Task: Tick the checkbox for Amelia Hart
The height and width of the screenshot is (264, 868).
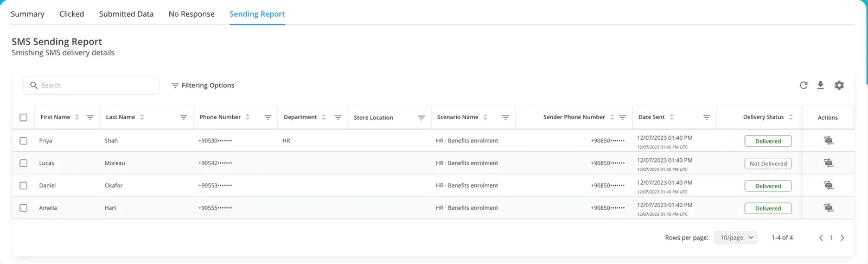Action: 23,208
